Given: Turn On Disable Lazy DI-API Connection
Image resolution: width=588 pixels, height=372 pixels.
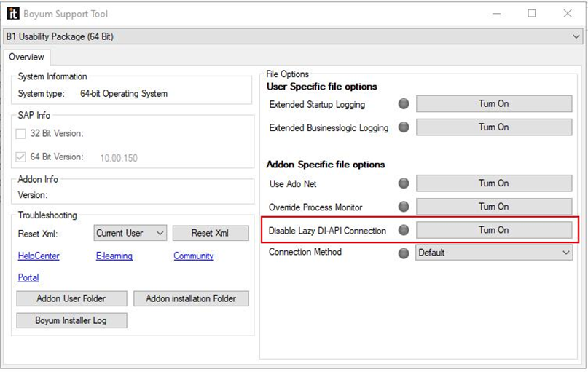Looking at the screenshot, I should (494, 230).
